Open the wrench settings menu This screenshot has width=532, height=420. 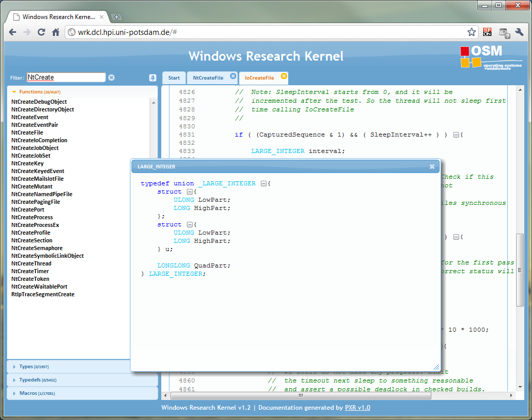coord(519,32)
